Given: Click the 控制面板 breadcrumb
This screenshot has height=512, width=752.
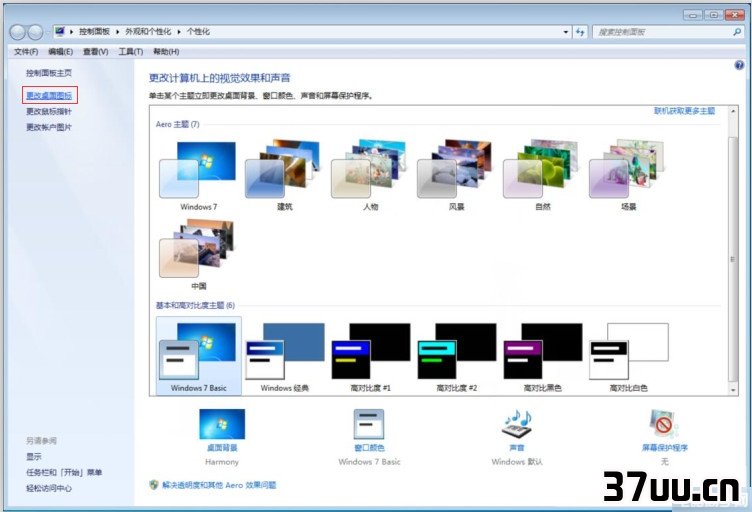Looking at the screenshot, I should click(94, 32).
